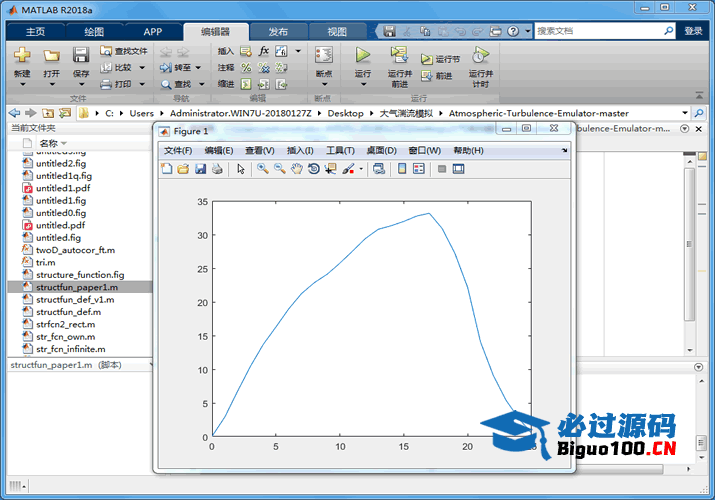
Task: Open the 打印 (Print) dropdown arrow
Action: [142, 84]
